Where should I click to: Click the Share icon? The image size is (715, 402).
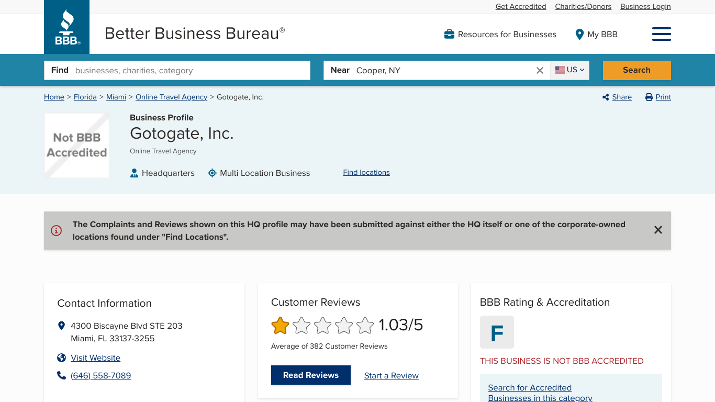606,97
